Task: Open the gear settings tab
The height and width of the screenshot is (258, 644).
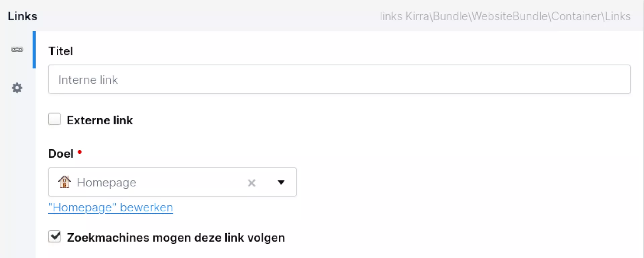Action: [17, 88]
